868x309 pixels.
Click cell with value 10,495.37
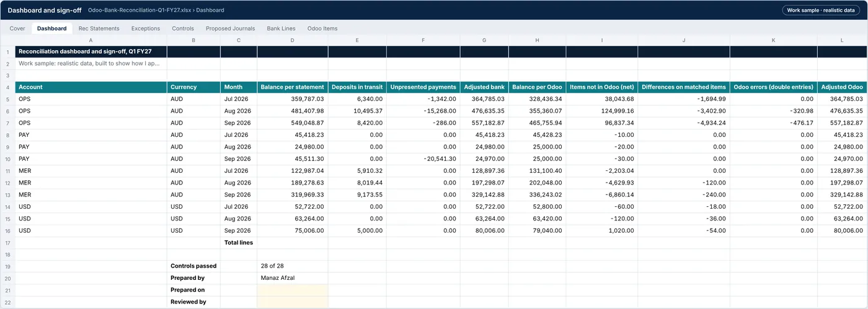(357, 111)
